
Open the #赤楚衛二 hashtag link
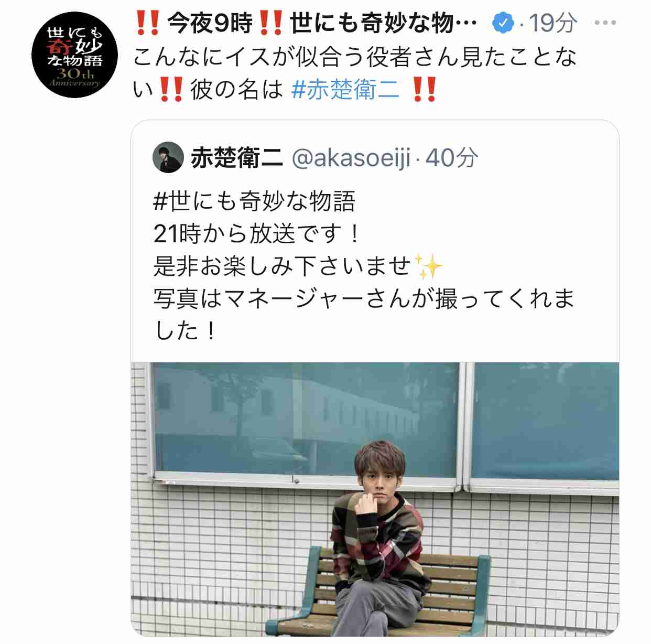tap(345, 90)
